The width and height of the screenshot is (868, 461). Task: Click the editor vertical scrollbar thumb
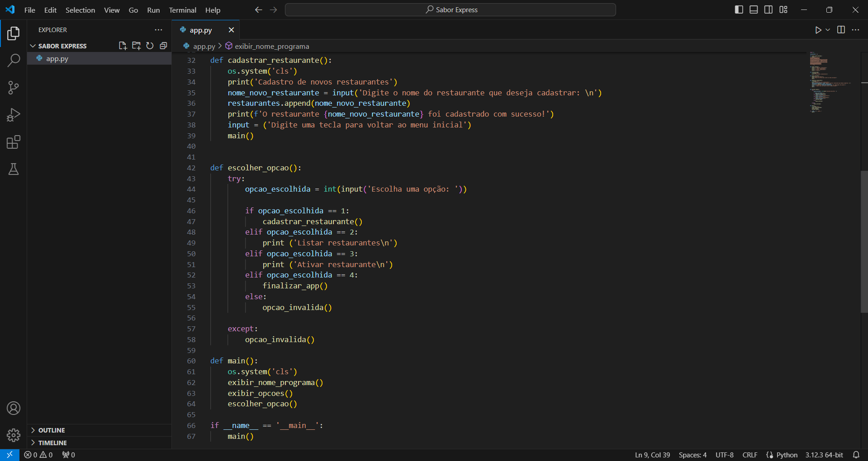pyautogui.click(x=864, y=242)
